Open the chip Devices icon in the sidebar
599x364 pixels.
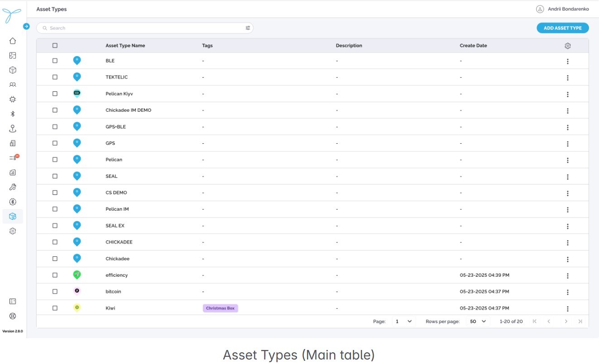(13, 99)
